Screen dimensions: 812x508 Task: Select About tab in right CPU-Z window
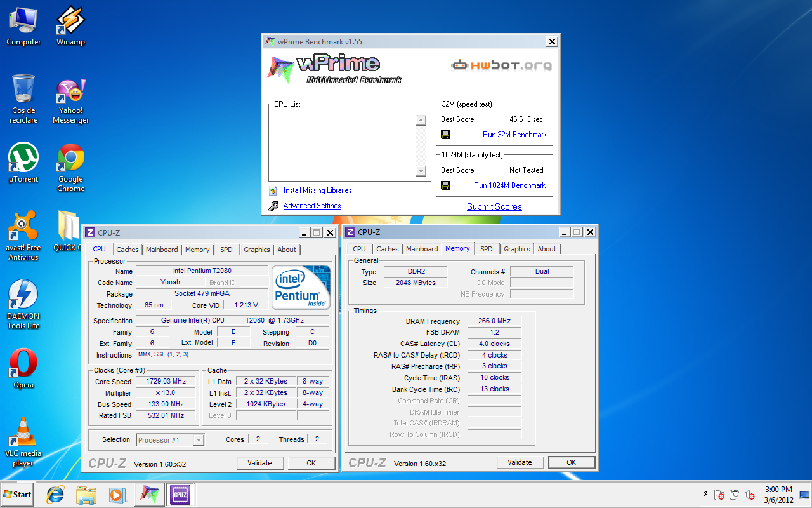547,249
